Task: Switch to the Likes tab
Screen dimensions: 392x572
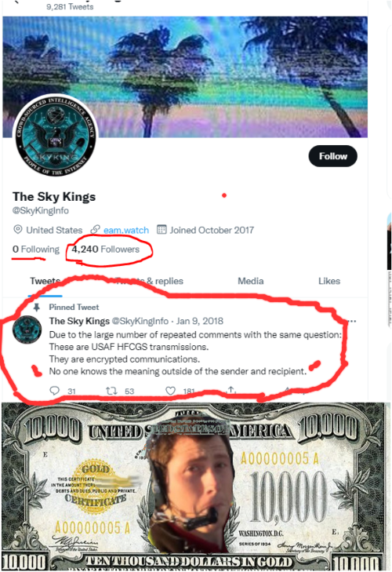Action: [329, 281]
